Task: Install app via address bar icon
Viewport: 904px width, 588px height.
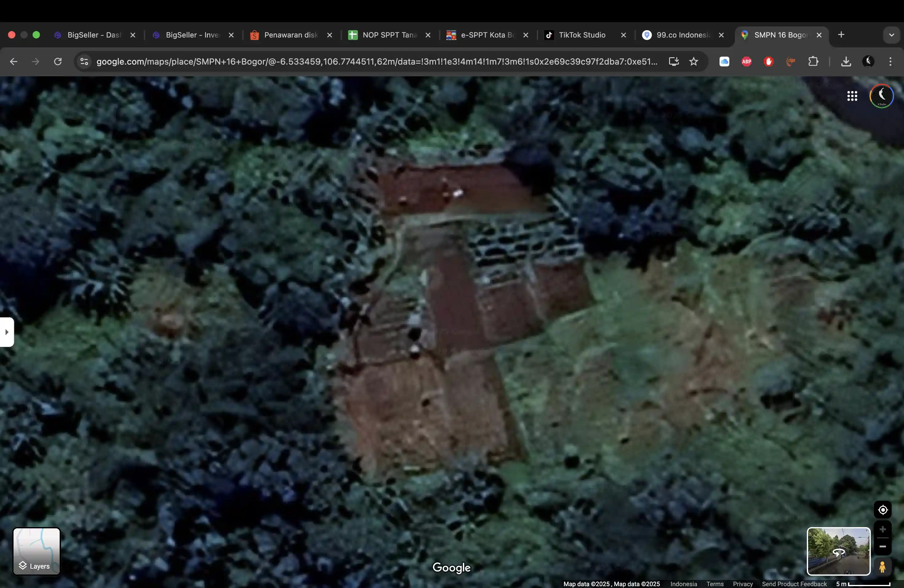Action: click(674, 62)
